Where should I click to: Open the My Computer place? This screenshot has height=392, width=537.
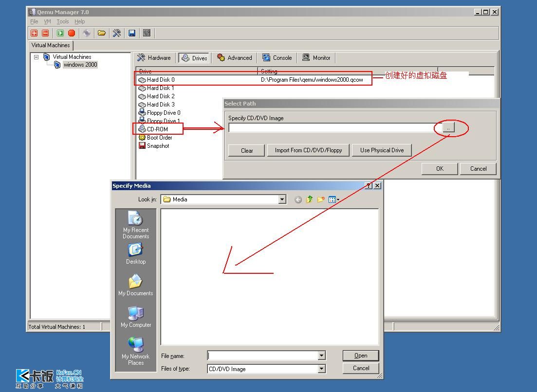point(136,317)
